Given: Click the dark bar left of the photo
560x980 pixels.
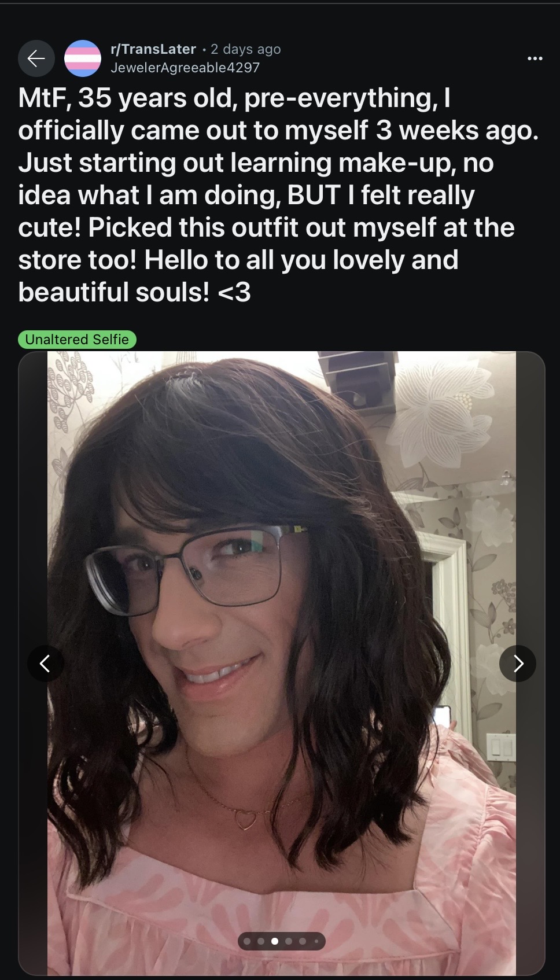Looking at the screenshot, I should [x=33, y=664].
